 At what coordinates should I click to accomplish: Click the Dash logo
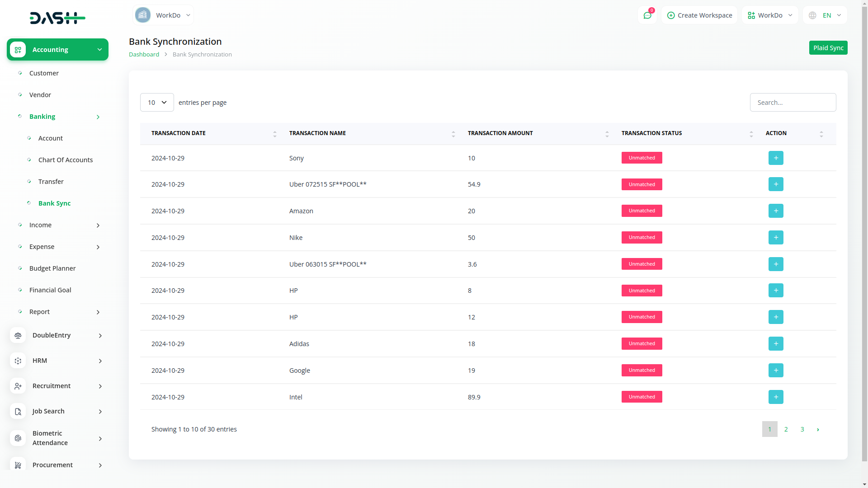click(57, 18)
